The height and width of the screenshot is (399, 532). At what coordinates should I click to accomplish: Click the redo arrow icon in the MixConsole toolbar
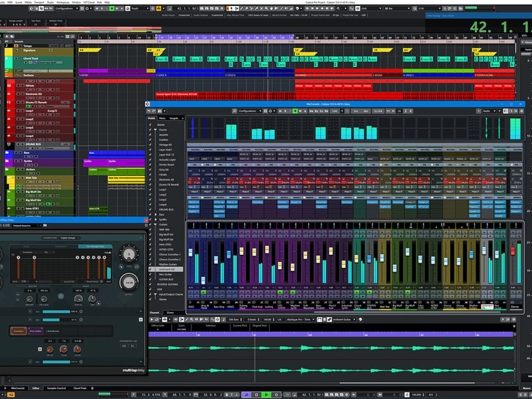click(x=154, y=111)
